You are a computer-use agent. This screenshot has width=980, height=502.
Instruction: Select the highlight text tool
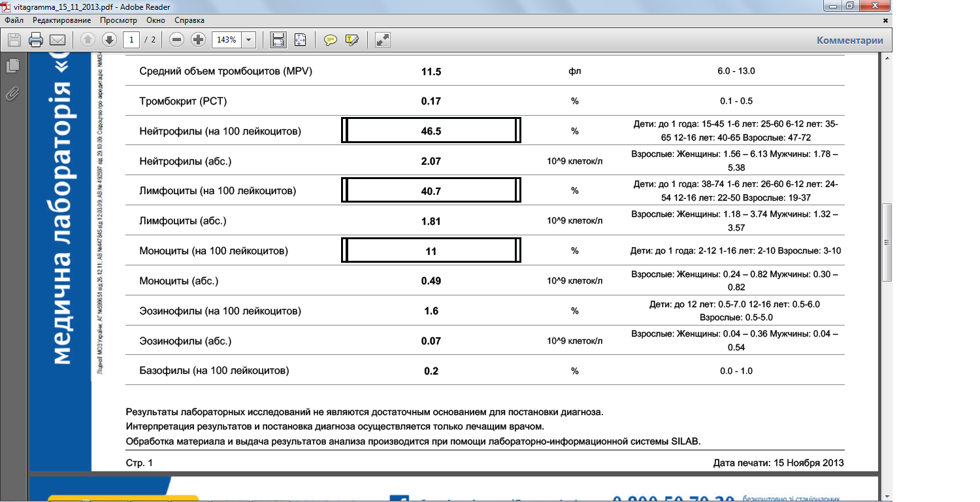point(352,40)
